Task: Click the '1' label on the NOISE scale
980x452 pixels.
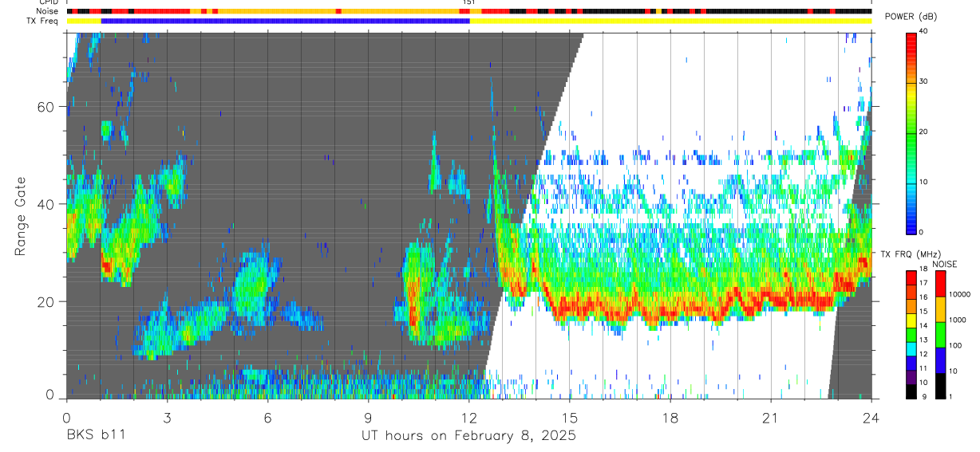Action: (x=949, y=397)
